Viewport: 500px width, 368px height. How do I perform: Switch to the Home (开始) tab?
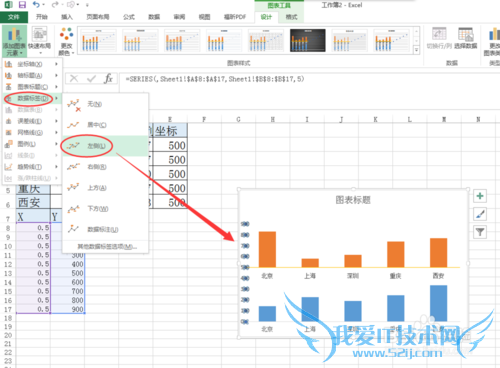[x=42, y=17]
